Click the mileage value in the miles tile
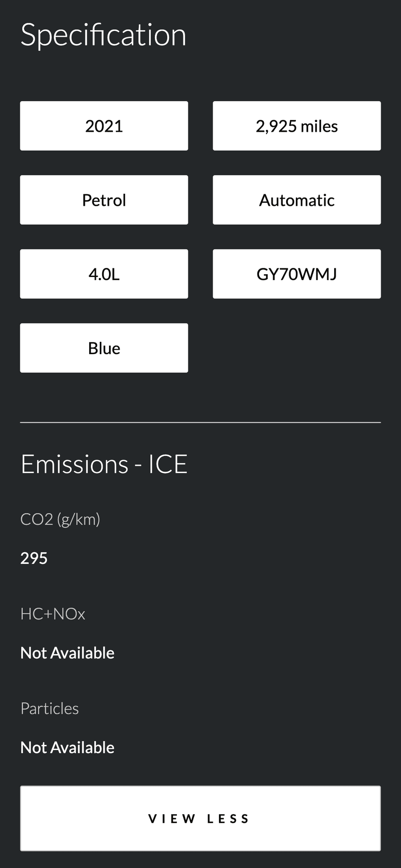The width and height of the screenshot is (401, 868). coord(296,125)
